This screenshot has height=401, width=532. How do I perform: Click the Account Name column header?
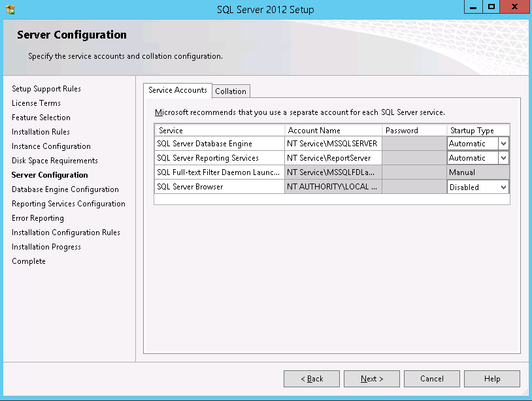pos(333,131)
